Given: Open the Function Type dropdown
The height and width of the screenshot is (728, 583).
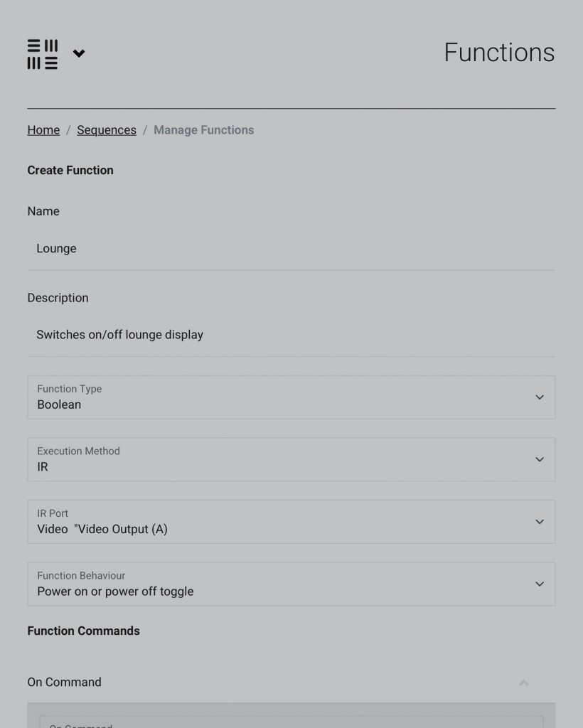Looking at the screenshot, I should [291, 397].
